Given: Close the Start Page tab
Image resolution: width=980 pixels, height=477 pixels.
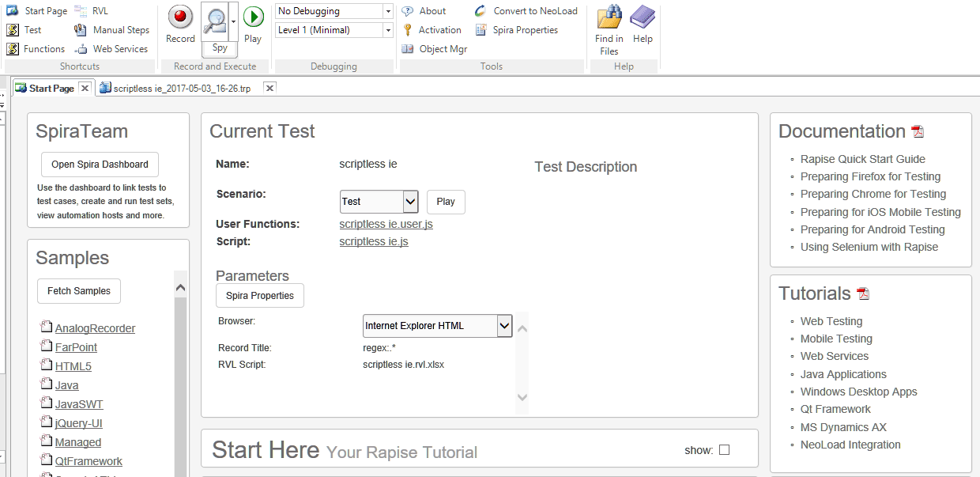Looking at the screenshot, I should pos(85,88).
